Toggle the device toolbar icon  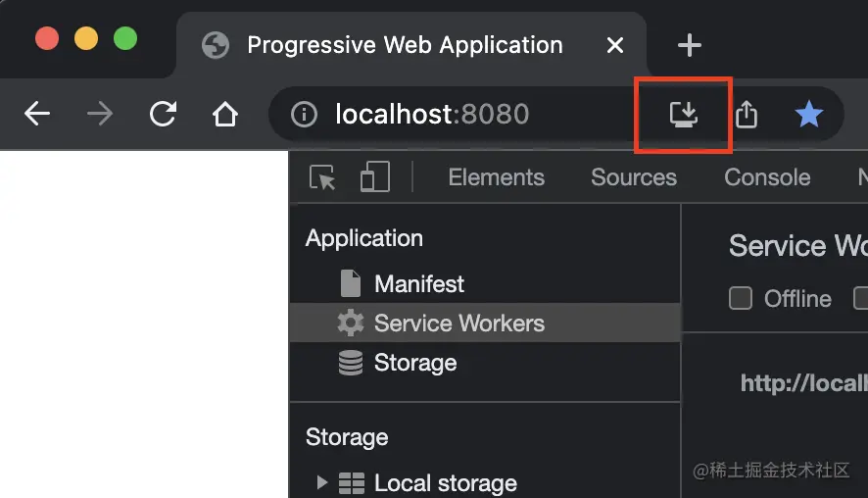point(374,177)
